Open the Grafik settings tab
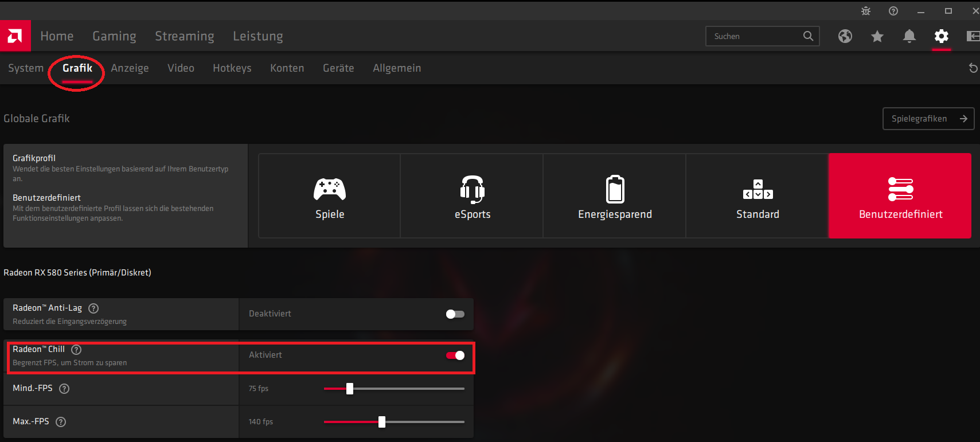Viewport: 980px width, 442px height. point(77,68)
